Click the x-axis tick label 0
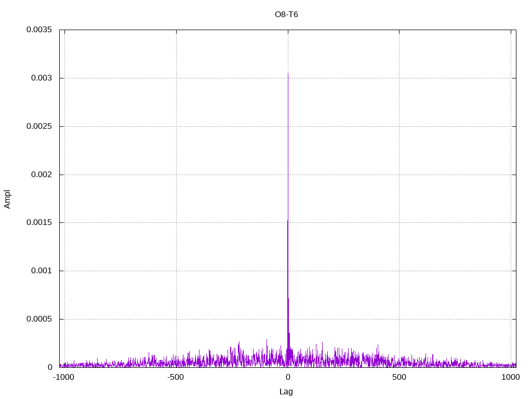This screenshot has height=399, width=532. click(x=288, y=377)
